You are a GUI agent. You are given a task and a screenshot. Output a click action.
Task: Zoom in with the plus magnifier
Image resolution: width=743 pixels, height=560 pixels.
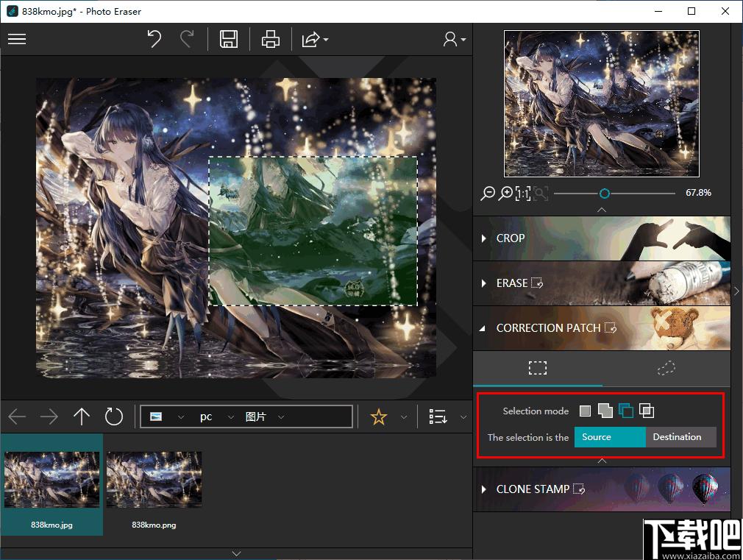point(505,193)
